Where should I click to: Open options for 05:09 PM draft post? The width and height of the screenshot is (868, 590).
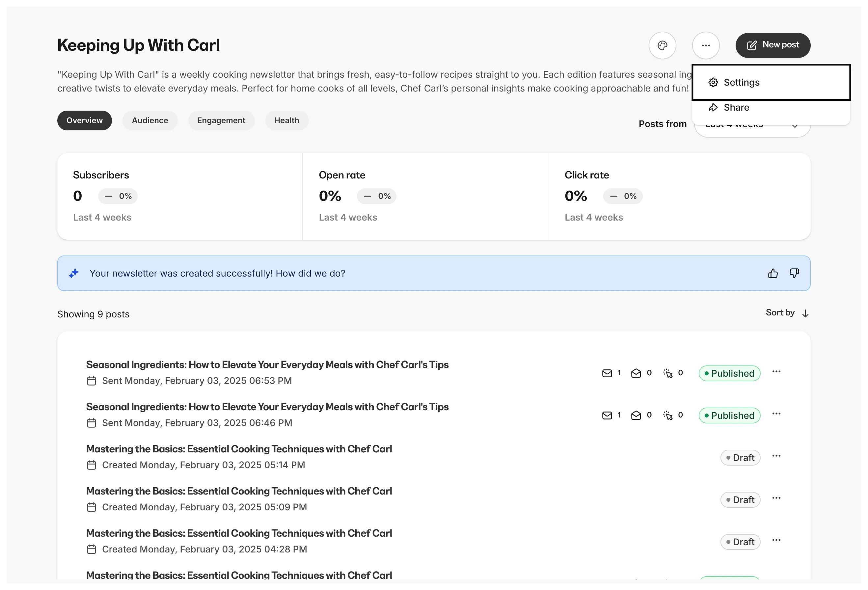[776, 498]
